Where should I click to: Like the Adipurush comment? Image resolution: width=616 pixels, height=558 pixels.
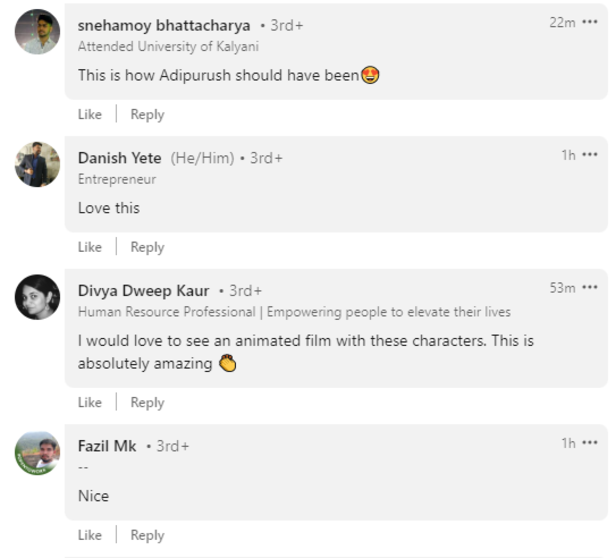click(x=90, y=114)
